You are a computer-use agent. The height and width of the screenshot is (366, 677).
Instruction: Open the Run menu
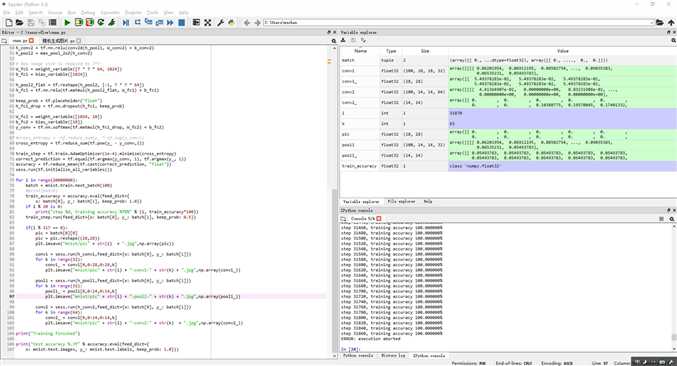[72, 13]
